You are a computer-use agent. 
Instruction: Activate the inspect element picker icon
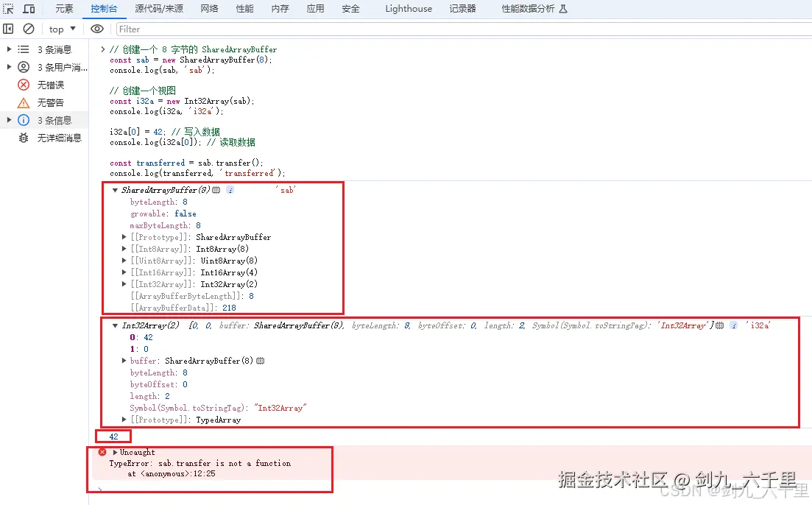pyautogui.click(x=8, y=9)
